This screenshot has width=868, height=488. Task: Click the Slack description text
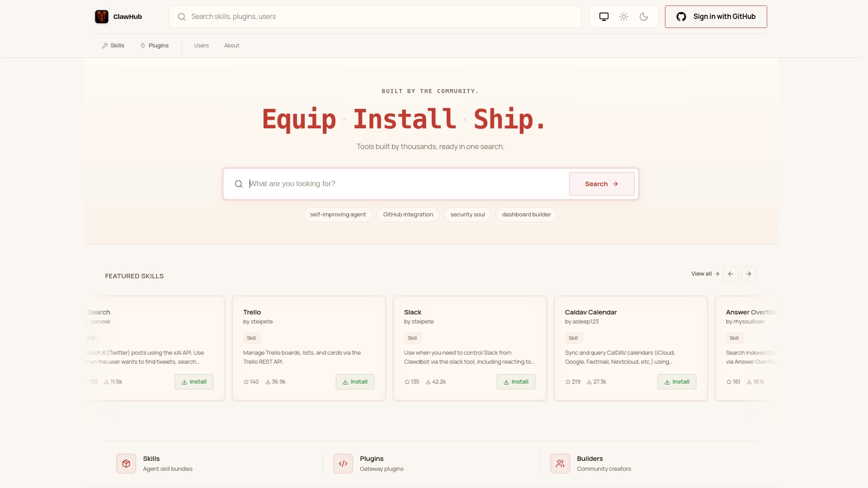(469, 357)
